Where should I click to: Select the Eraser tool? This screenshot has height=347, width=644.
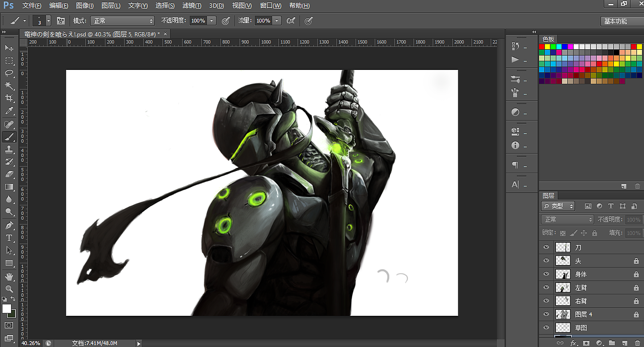[9, 175]
